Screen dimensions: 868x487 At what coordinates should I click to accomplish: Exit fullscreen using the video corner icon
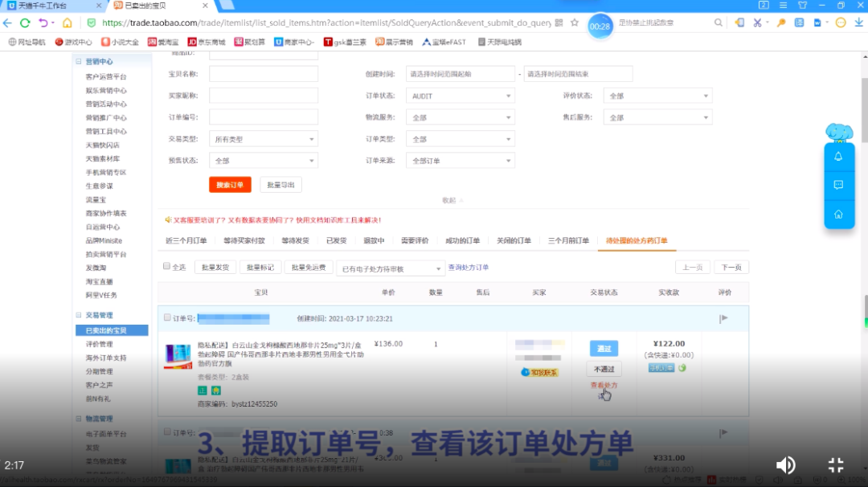tap(836, 464)
